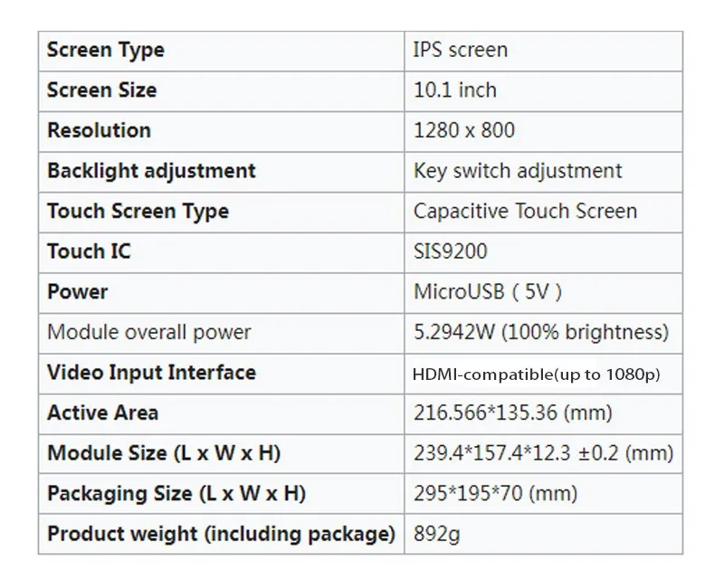The image size is (724, 588).
Task: Click the "Screen Size" row label
Action: coord(101,90)
